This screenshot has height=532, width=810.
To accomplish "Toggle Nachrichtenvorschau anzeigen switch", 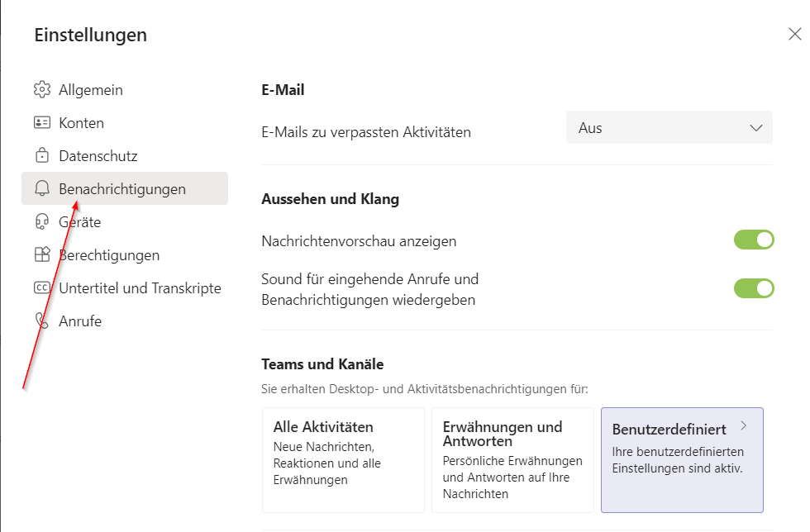I will click(x=754, y=240).
